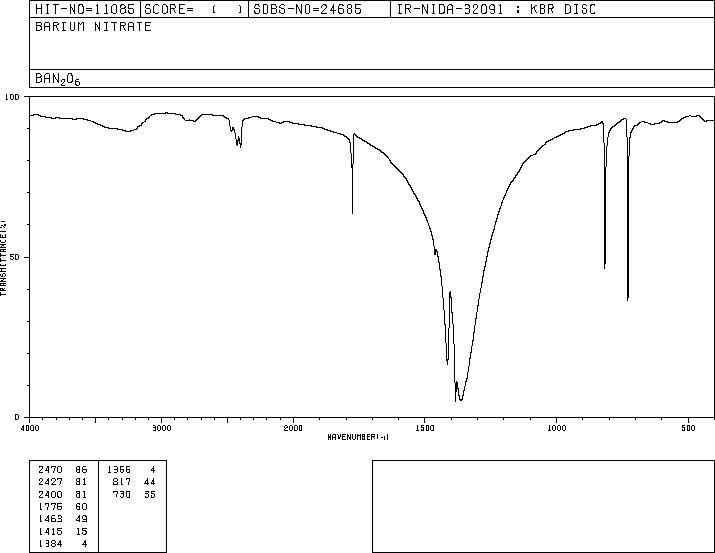
Task: Select the SDBS-NO=24685 label
Action: click(307, 9)
